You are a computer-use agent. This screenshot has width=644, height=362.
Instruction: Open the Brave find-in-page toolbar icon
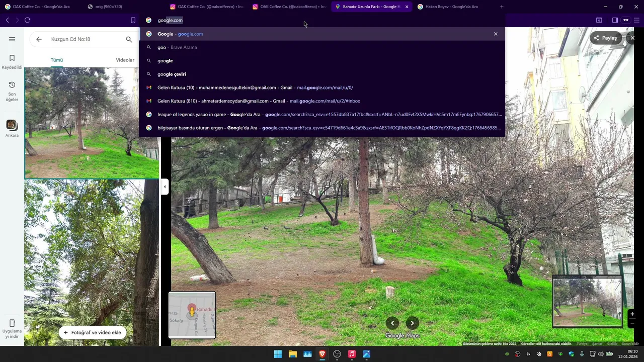coord(599,20)
